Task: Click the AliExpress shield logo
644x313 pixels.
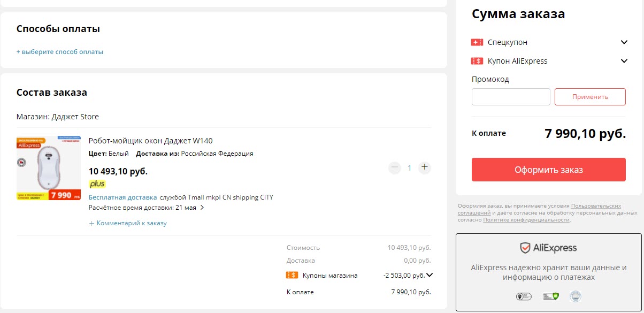Action: [525, 248]
